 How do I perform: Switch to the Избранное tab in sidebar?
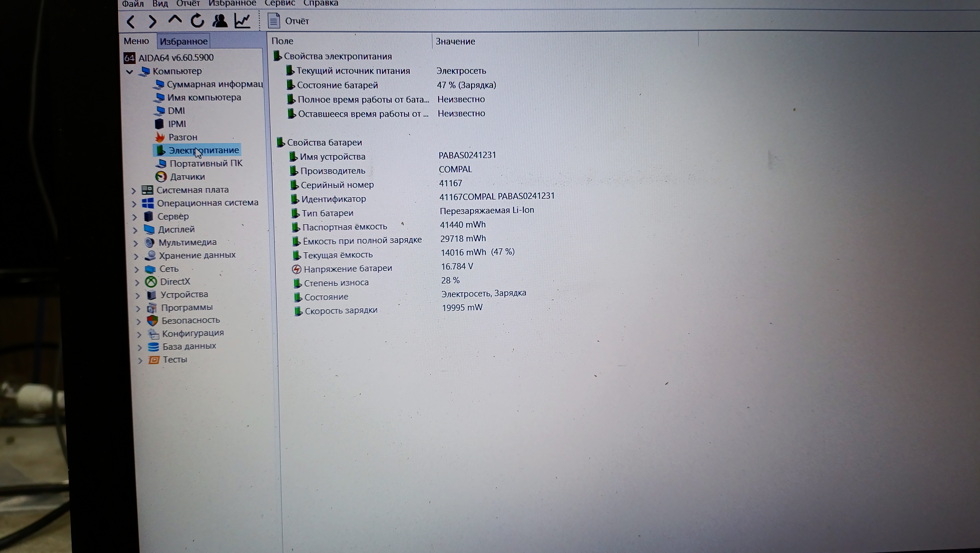point(183,42)
